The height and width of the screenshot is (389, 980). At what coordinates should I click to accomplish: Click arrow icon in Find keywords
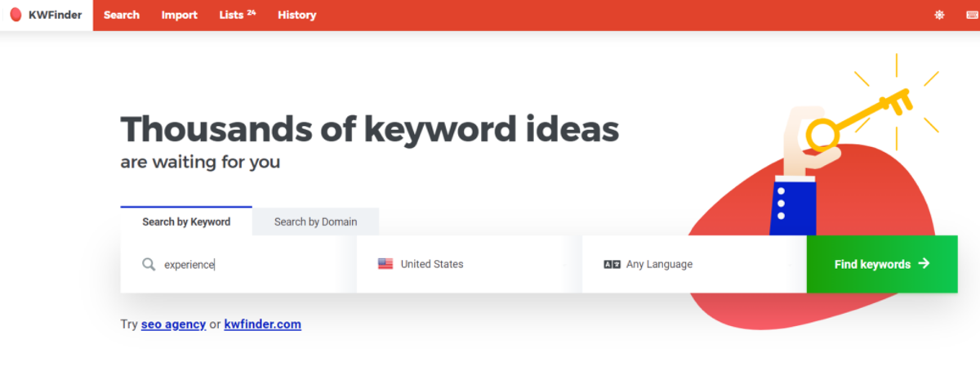(x=924, y=263)
